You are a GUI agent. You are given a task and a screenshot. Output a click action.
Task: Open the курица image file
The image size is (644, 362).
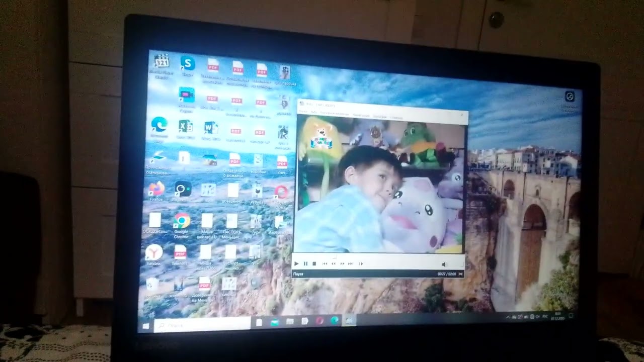point(257,194)
